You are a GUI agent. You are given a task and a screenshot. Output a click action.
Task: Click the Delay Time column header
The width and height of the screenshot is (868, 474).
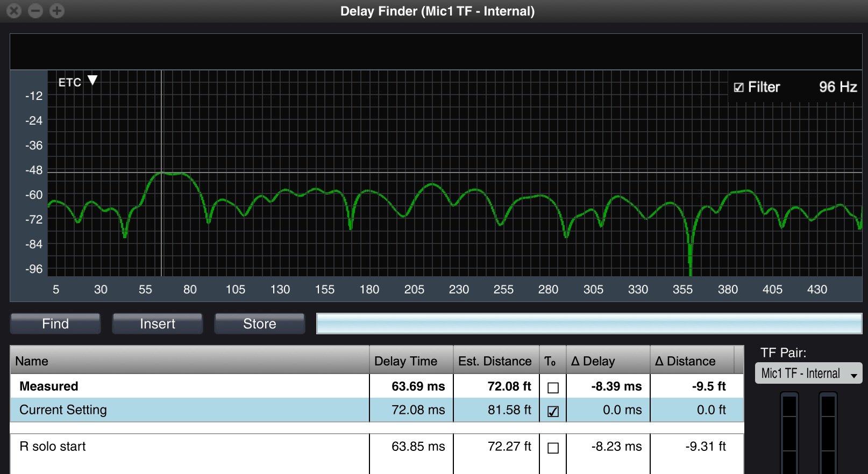tap(411, 361)
